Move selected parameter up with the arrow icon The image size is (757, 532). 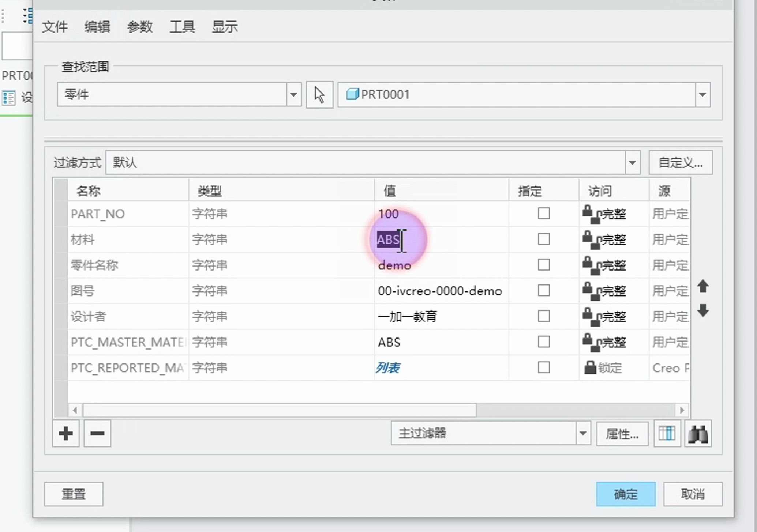click(x=702, y=287)
